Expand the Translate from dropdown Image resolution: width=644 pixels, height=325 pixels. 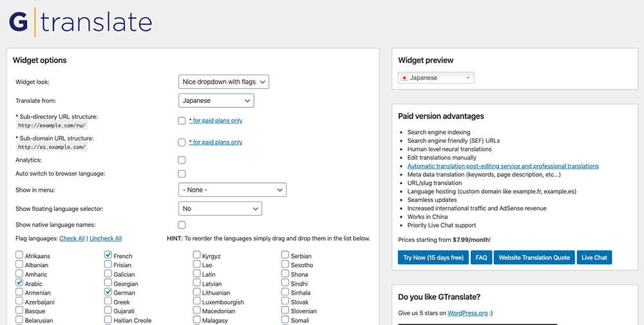216,100
